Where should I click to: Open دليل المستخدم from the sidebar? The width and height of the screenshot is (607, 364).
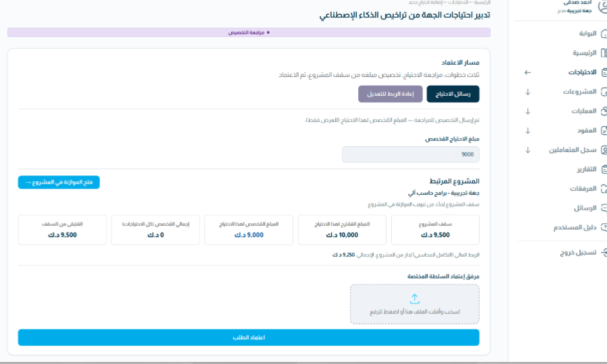575,227
